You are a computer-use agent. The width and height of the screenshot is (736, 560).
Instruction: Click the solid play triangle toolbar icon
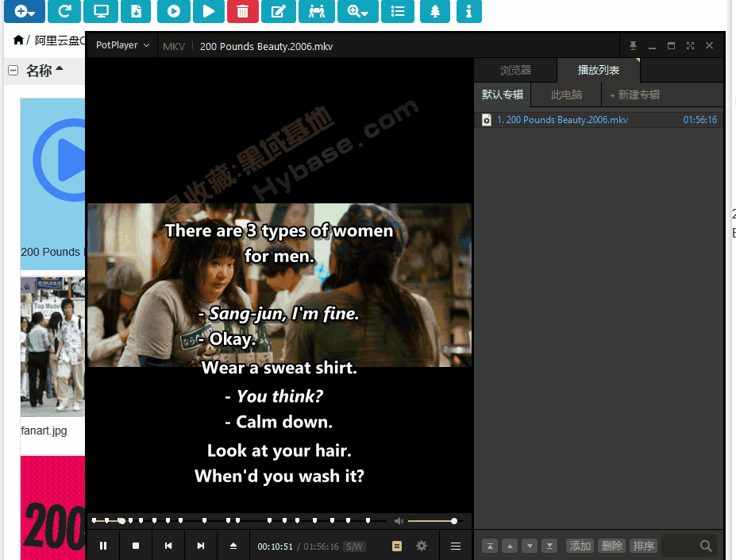(209, 11)
